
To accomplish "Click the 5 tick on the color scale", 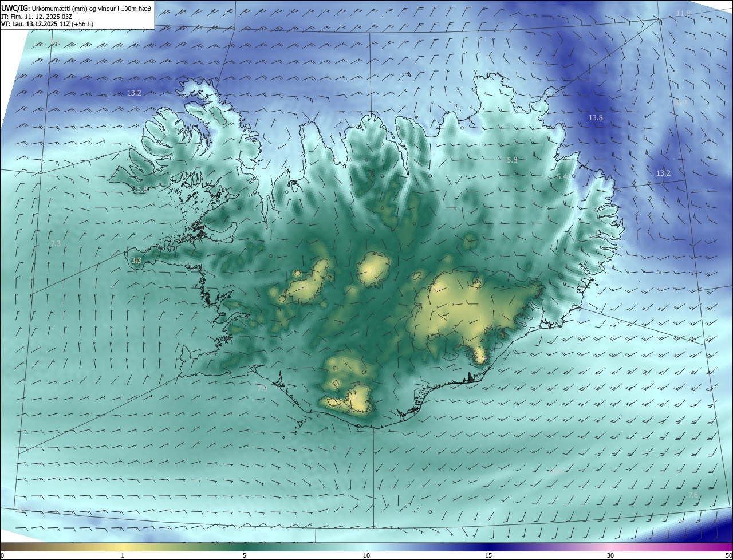I will coord(245,556).
